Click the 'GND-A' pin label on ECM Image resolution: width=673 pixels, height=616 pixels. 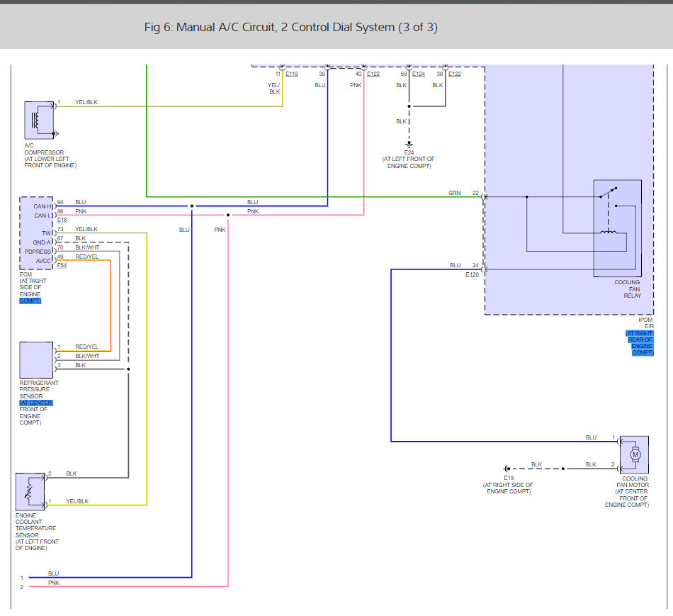coord(42,242)
